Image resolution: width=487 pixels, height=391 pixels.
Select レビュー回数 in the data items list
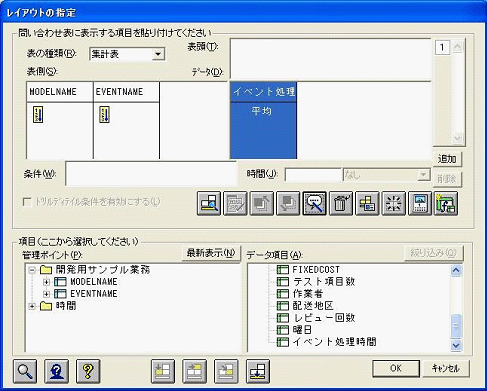[x=324, y=318]
